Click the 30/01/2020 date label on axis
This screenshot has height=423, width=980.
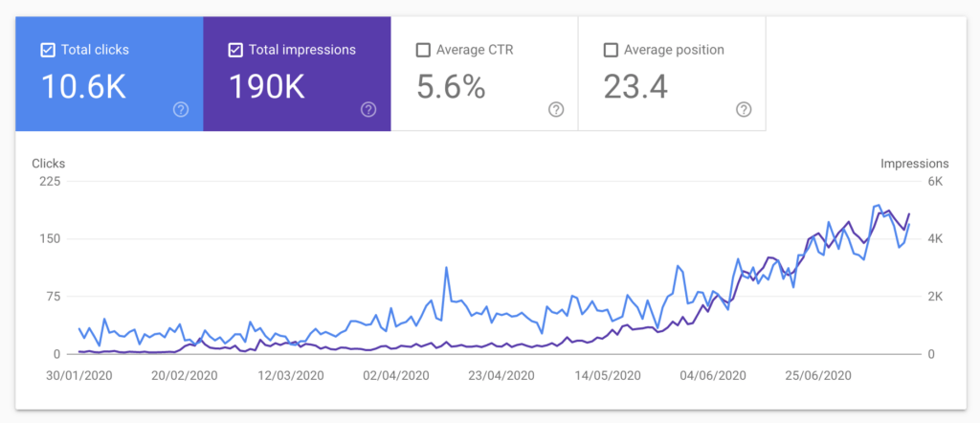[79, 376]
